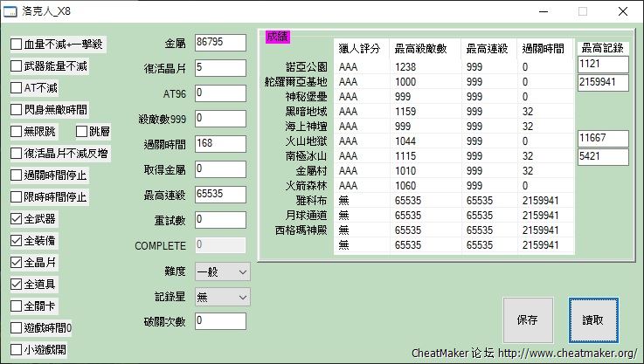The height and width of the screenshot is (364, 644).
Task: Focus the 復活晶片 input box
Action: pyautogui.click(x=222, y=67)
